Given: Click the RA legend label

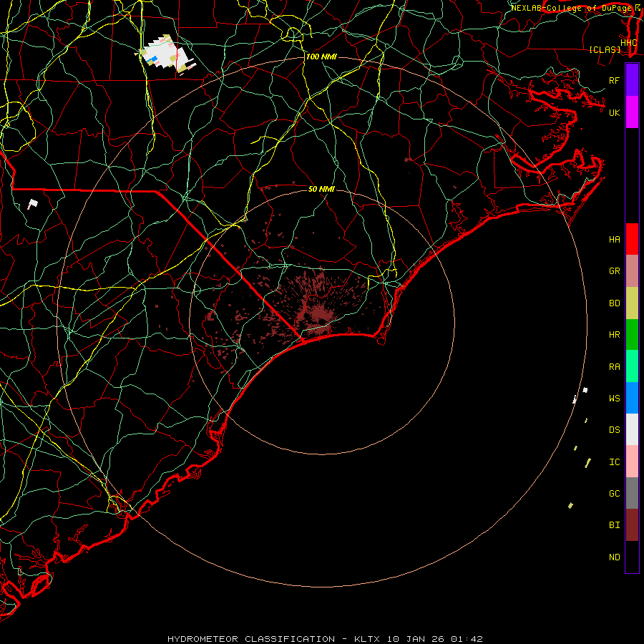Looking at the screenshot, I should tap(614, 367).
